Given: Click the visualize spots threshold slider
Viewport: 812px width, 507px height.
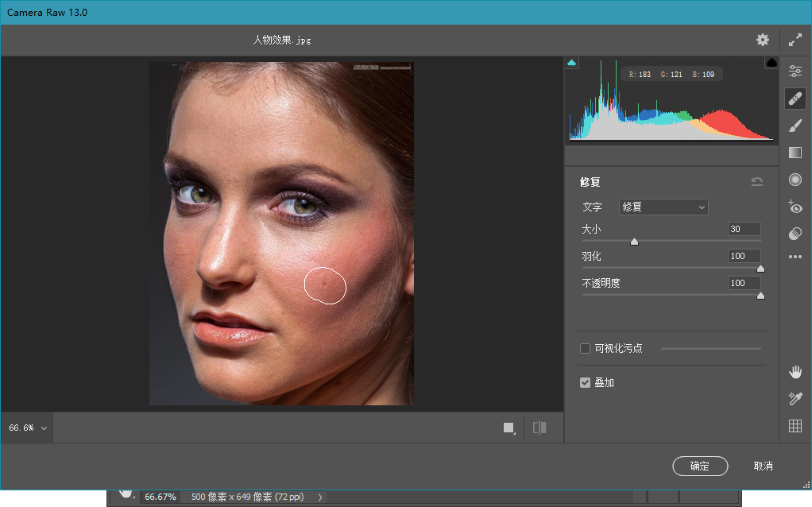Looking at the screenshot, I should coord(710,349).
